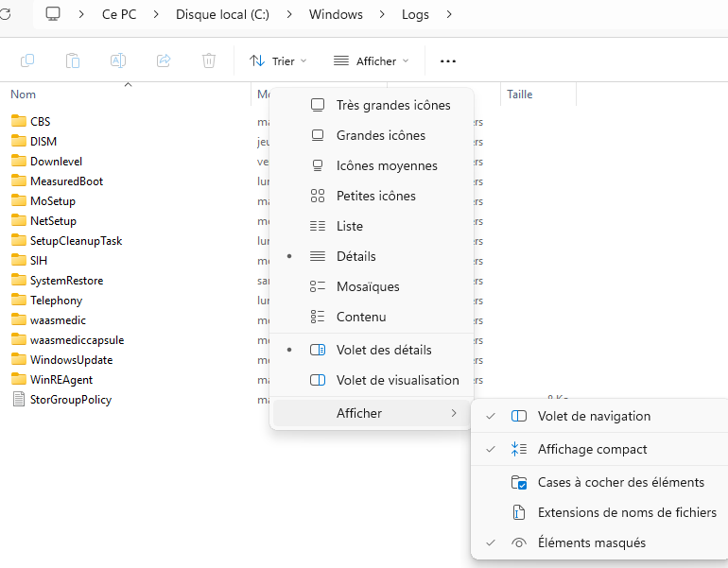Select the WindowsUpdate folder
The width and height of the screenshot is (728, 568).
[x=61, y=360]
